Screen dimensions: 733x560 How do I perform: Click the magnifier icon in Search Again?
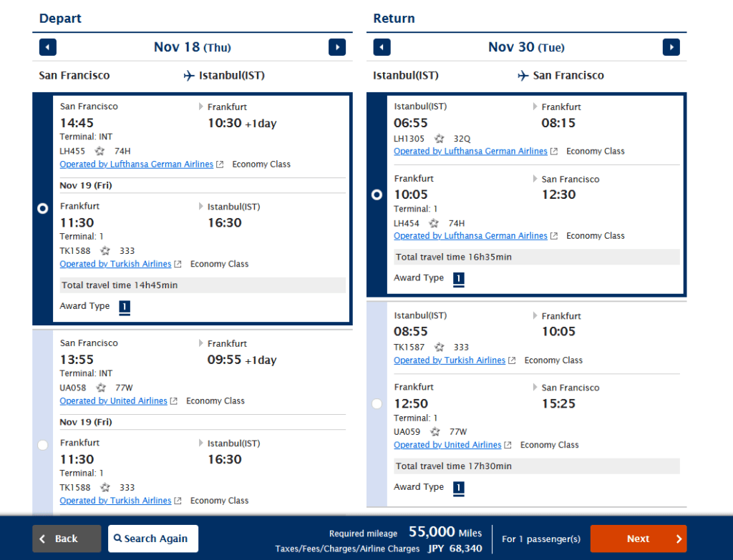(117, 538)
